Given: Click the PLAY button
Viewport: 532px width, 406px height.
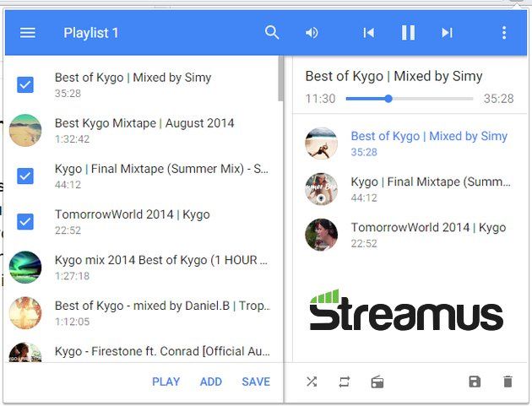Looking at the screenshot, I should tap(166, 382).
